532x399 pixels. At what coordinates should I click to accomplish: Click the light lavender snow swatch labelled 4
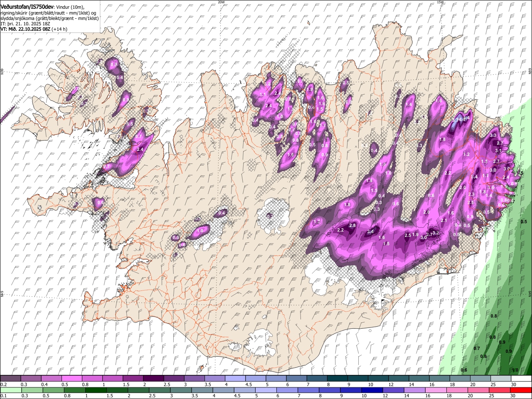point(234,379)
